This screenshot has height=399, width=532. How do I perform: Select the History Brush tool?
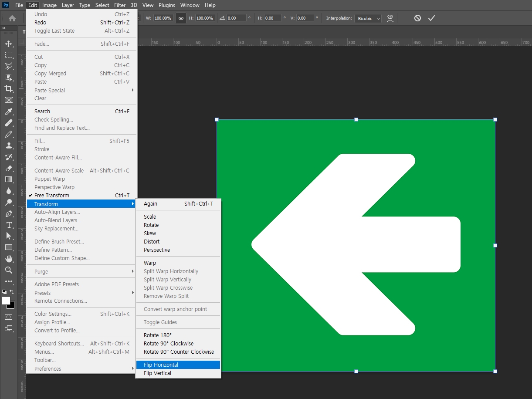(8, 157)
